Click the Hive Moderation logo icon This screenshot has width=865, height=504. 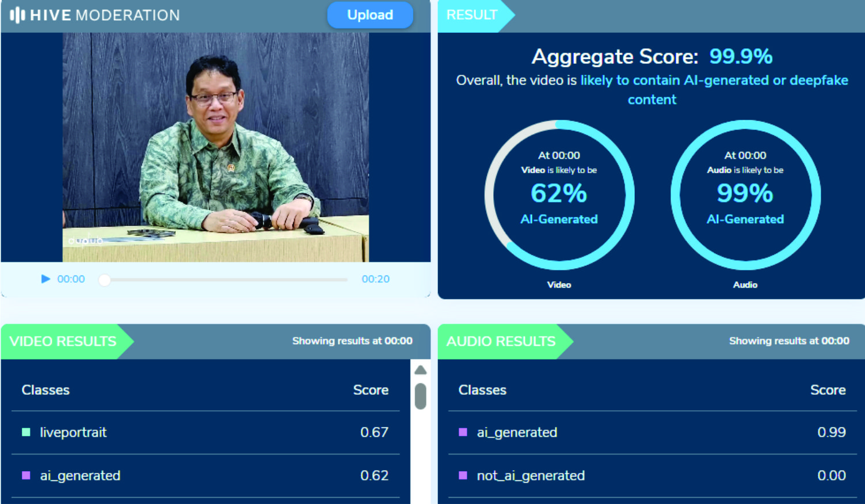[x=17, y=15]
